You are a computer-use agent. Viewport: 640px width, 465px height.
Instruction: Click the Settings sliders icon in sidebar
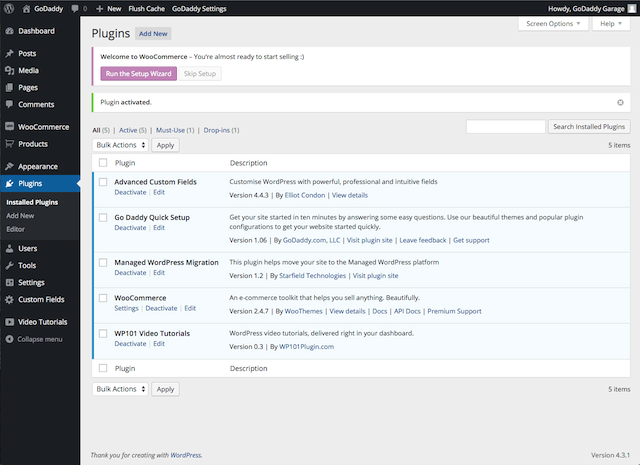9,283
